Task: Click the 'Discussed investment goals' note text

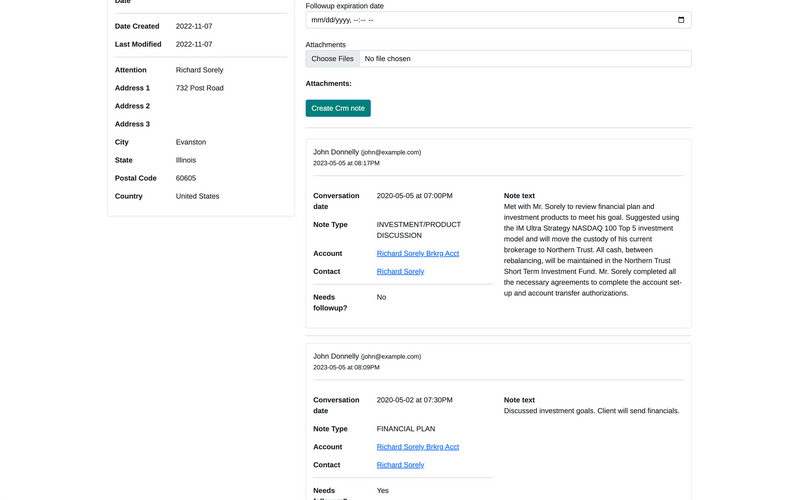Action: [x=591, y=411]
